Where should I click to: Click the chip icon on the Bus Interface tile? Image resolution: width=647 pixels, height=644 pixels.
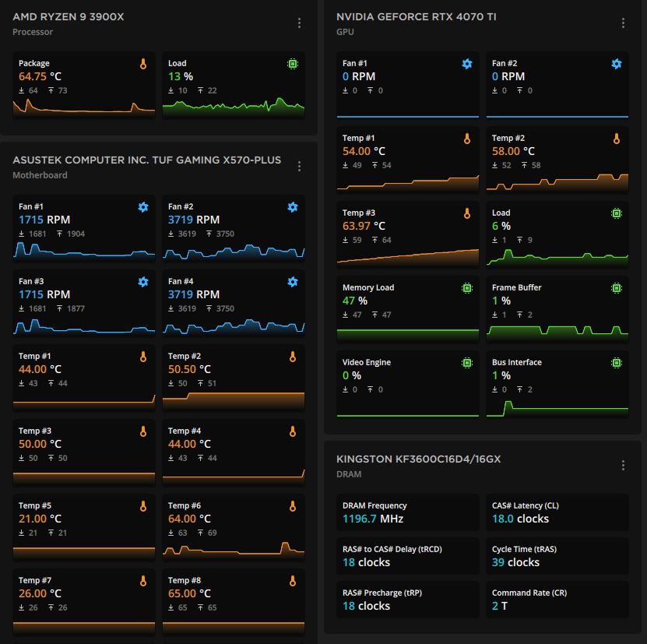(617, 363)
